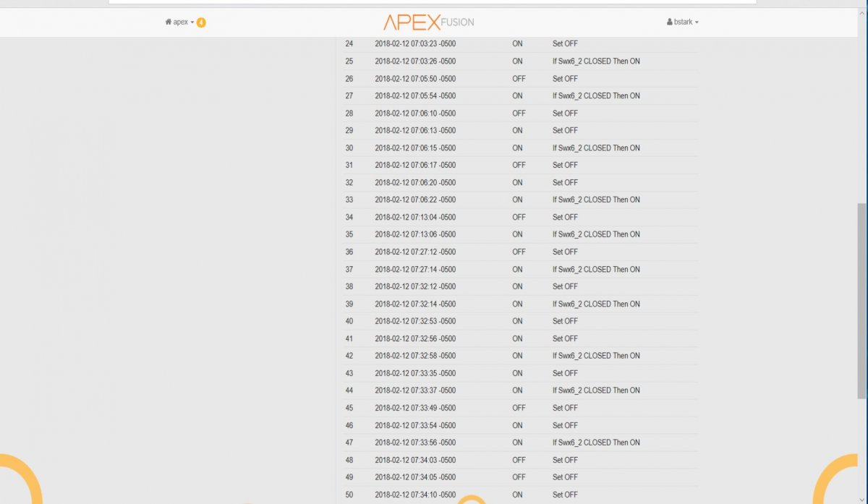Click row number 47 in the log
This screenshot has width=868, height=504.
coord(349,443)
